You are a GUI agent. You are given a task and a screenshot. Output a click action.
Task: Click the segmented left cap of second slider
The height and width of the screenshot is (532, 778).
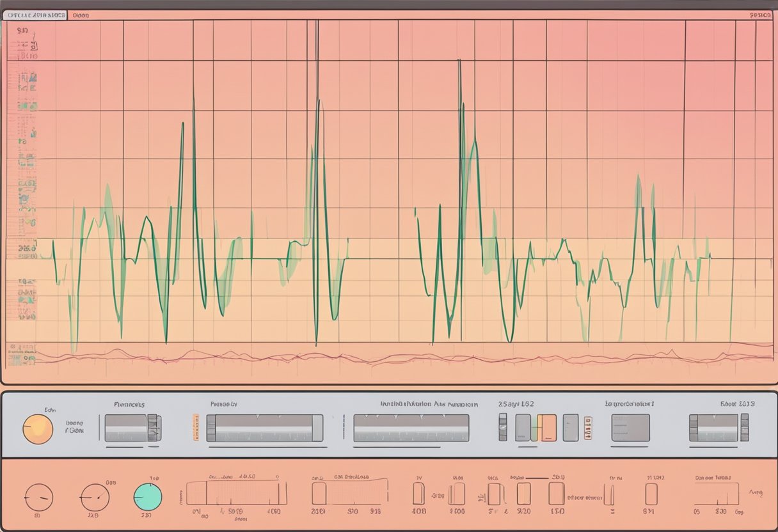tap(211, 428)
